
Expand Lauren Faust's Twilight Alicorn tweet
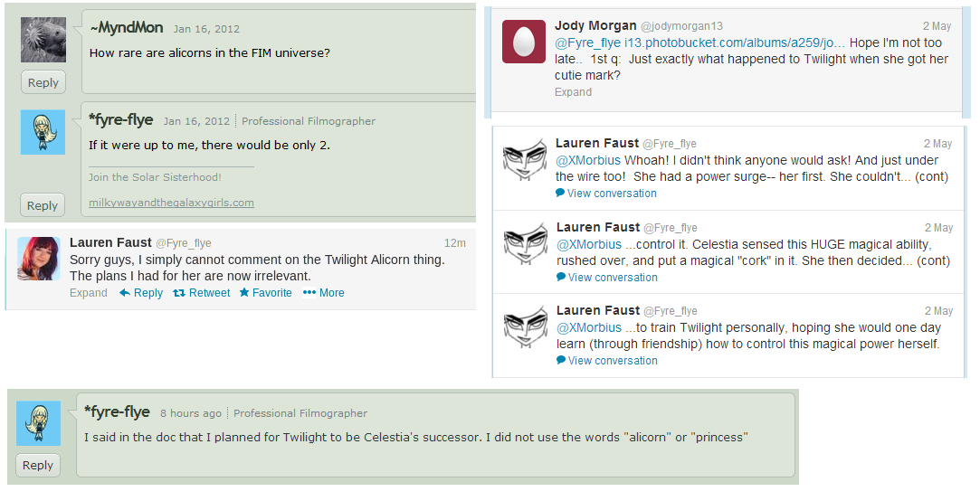coord(88,293)
